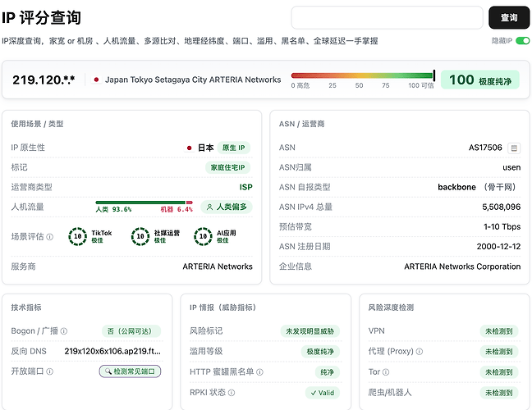Toggle the 隐藏IP switch
532x410 pixels.
[522, 41]
